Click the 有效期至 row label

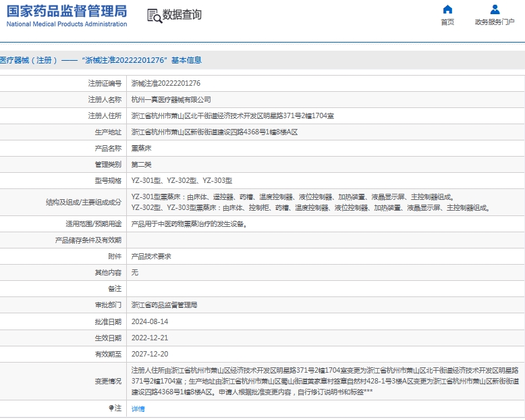click(x=108, y=354)
